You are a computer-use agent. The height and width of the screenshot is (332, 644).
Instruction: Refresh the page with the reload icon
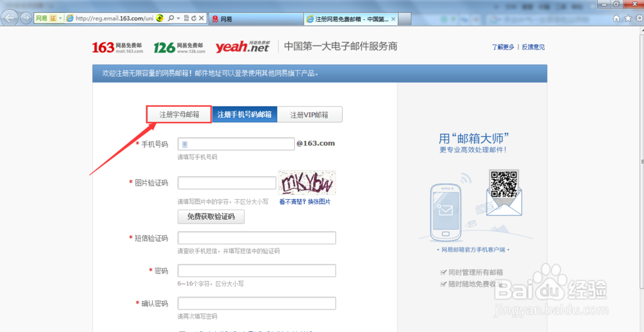tap(194, 19)
